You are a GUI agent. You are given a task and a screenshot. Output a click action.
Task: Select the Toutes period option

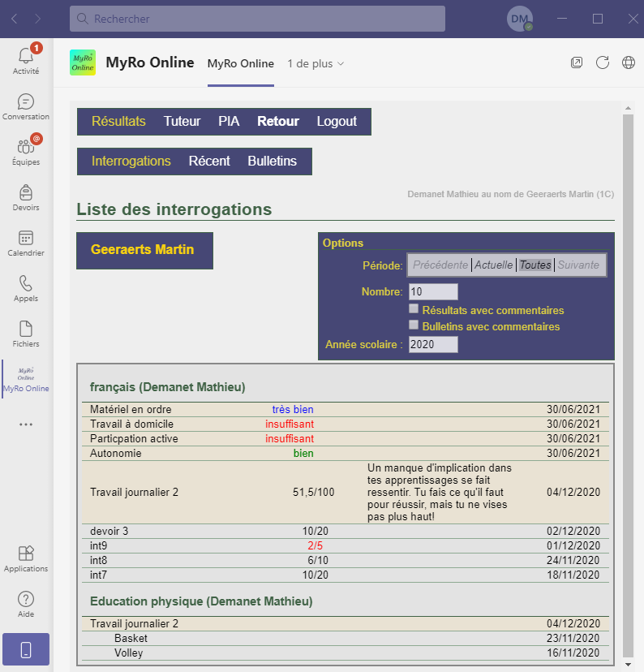[535, 265]
